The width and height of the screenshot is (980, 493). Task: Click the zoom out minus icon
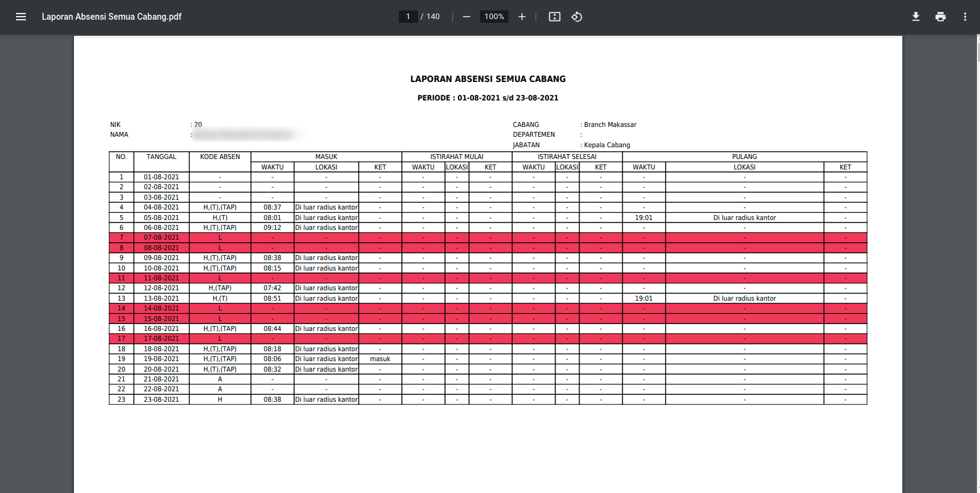point(467,17)
